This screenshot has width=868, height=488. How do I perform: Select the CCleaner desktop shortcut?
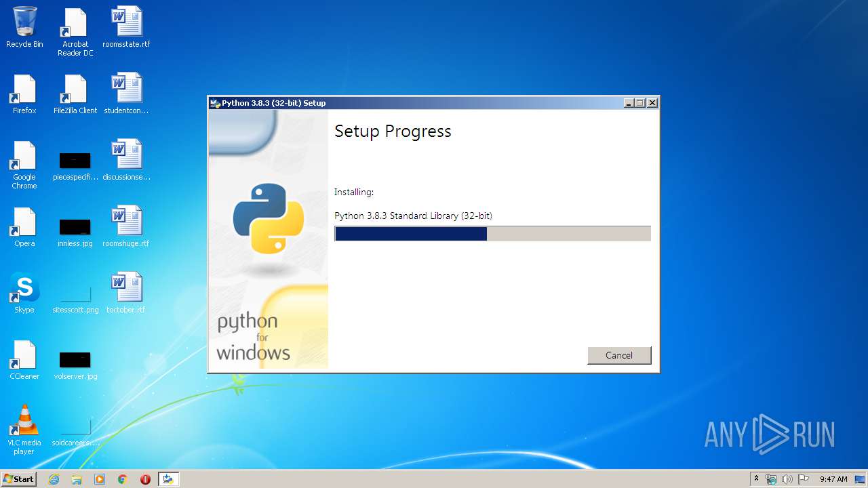[24, 360]
